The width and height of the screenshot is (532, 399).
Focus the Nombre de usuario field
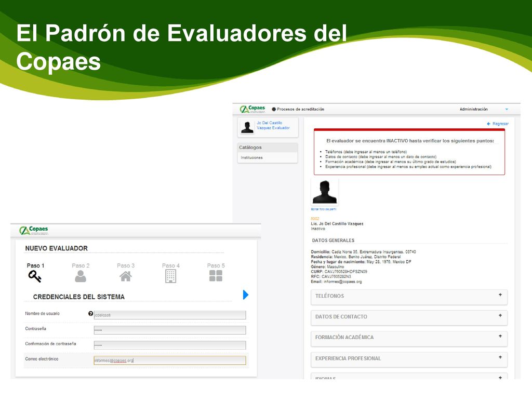coord(170,315)
